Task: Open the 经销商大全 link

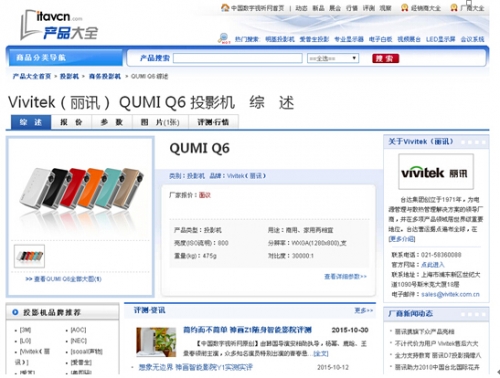Action: click(x=426, y=8)
